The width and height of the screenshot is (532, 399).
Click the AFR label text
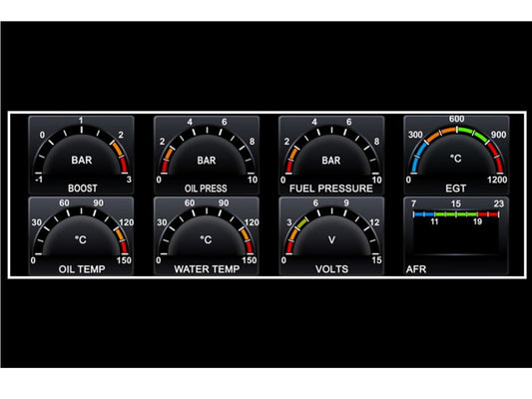[x=416, y=269]
